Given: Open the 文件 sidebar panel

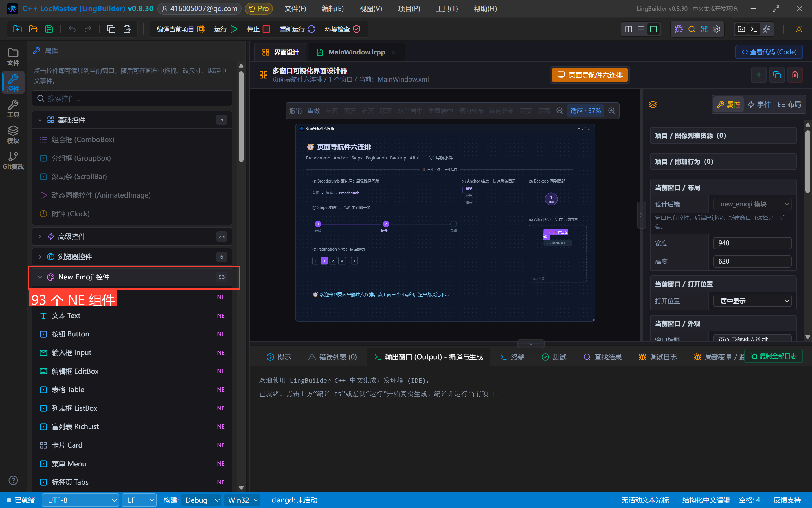Looking at the screenshot, I should [13, 57].
